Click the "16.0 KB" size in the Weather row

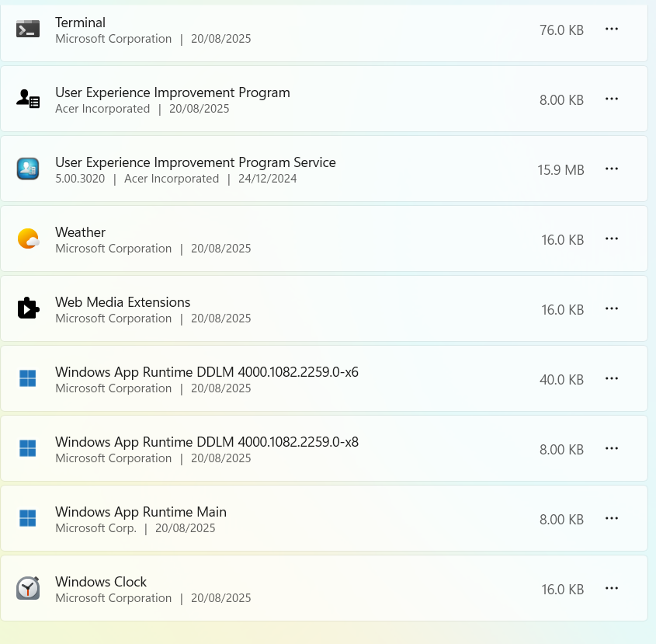click(x=562, y=240)
